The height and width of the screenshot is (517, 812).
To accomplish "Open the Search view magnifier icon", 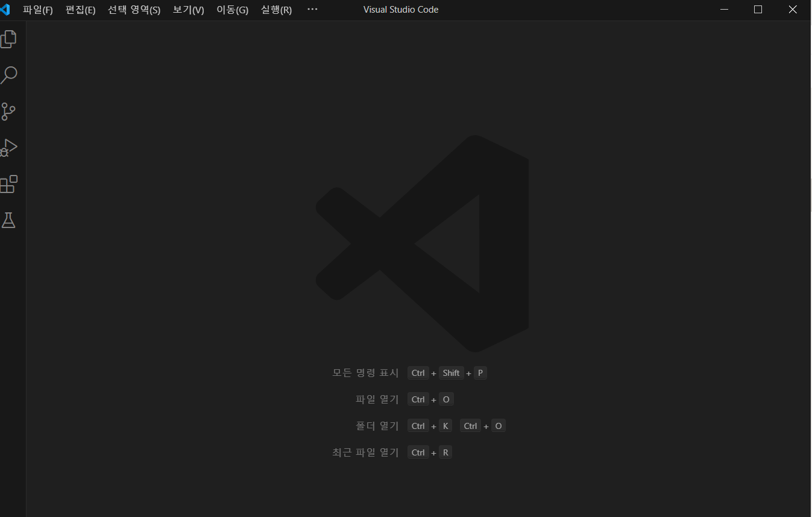I will pyautogui.click(x=8, y=75).
